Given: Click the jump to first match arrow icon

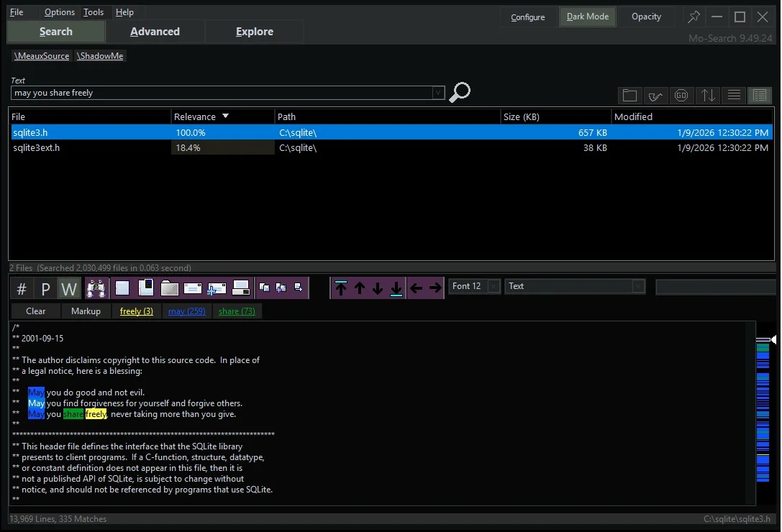Looking at the screenshot, I should point(340,288).
